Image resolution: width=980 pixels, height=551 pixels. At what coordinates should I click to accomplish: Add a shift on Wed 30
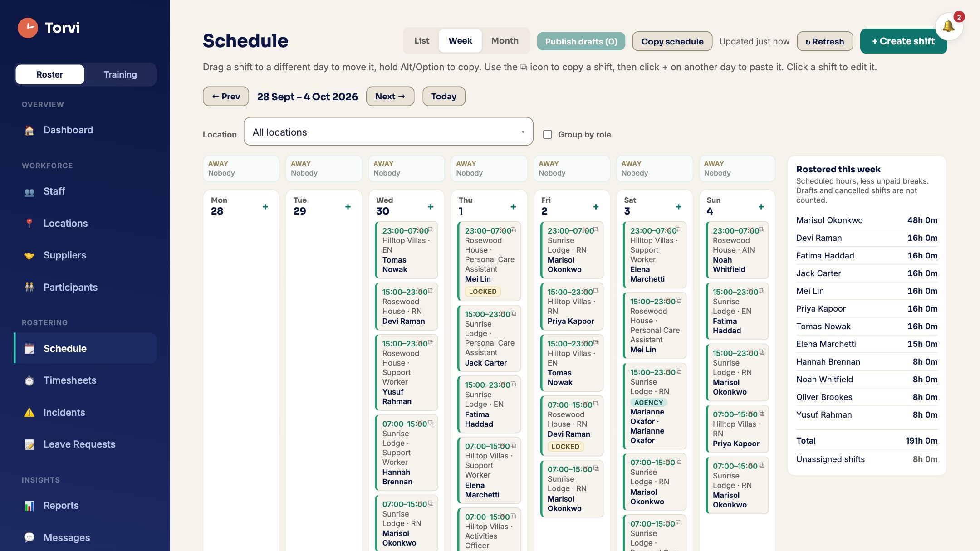pyautogui.click(x=431, y=207)
